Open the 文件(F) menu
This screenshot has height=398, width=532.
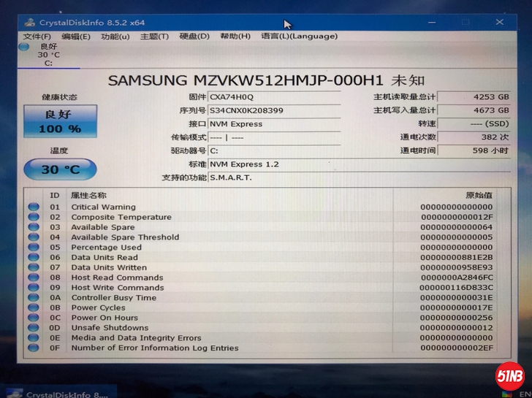click(37, 37)
